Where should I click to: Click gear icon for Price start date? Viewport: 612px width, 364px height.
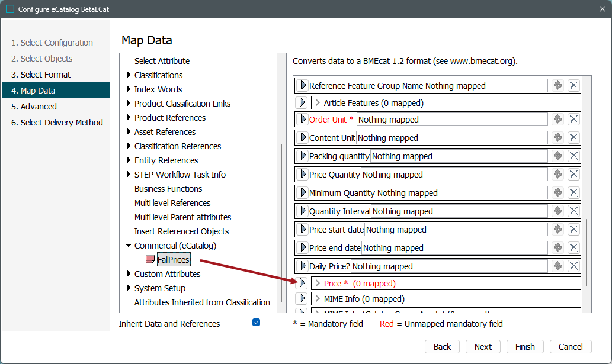(x=557, y=230)
